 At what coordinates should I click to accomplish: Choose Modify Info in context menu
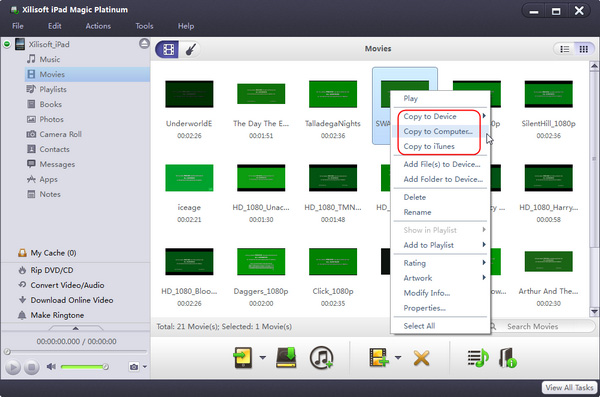440,293
